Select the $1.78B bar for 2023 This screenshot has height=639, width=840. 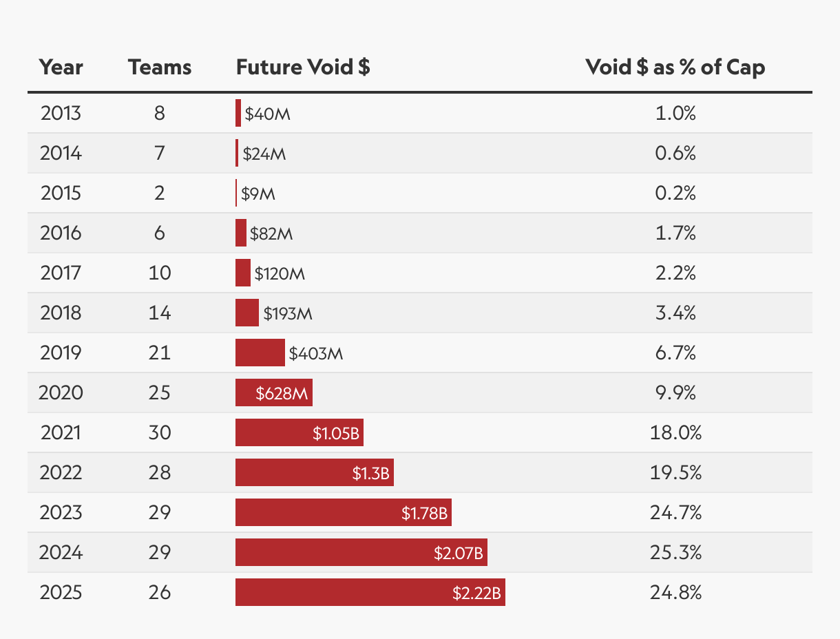click(343, 512)
